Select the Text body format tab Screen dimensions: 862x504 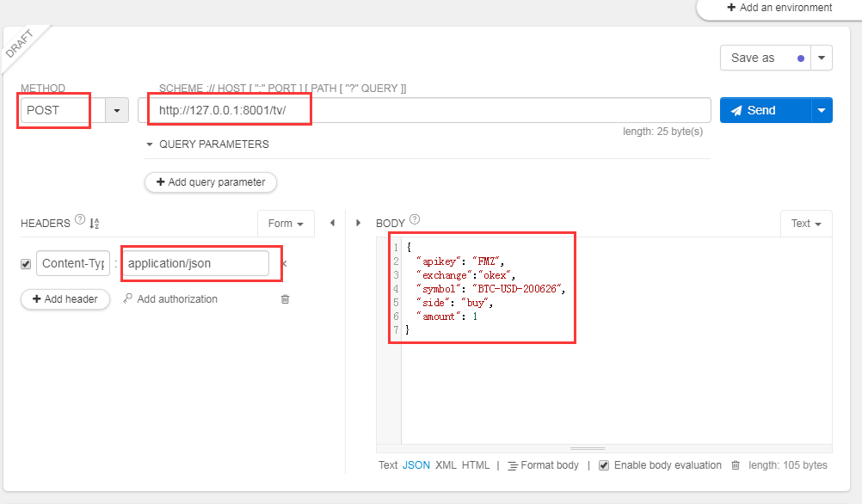click(388, 465)
